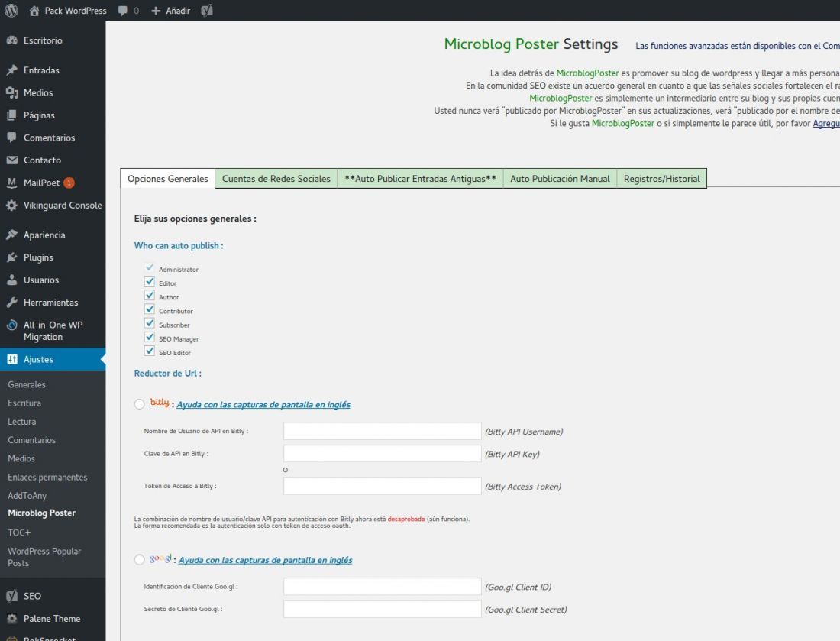
Task: Uncheck the SEO Editor checkbox
Action: point(150,351)
